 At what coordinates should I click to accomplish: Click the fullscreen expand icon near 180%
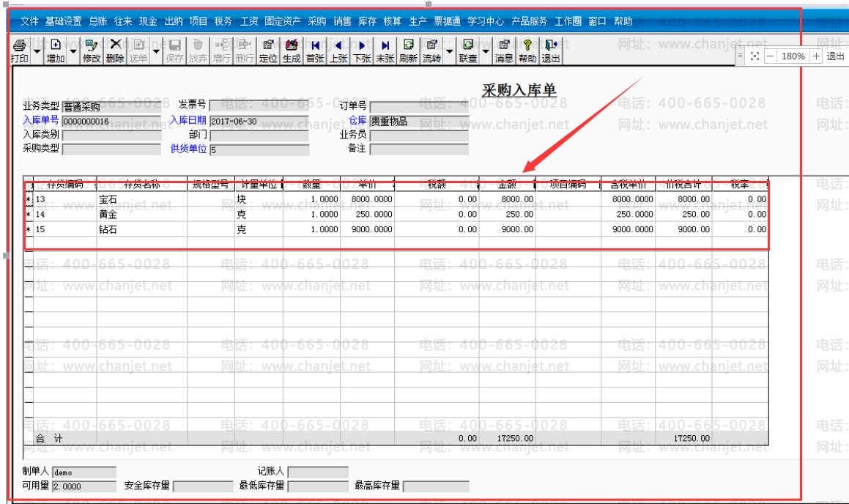click(755, 56)
